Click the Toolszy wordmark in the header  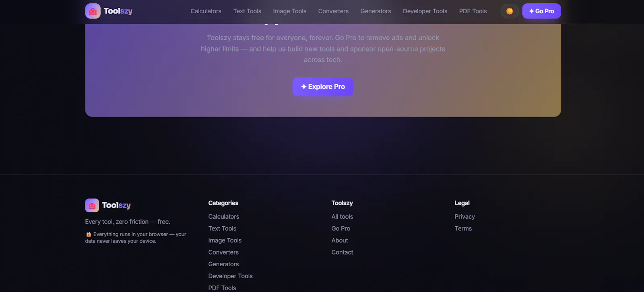118,11
